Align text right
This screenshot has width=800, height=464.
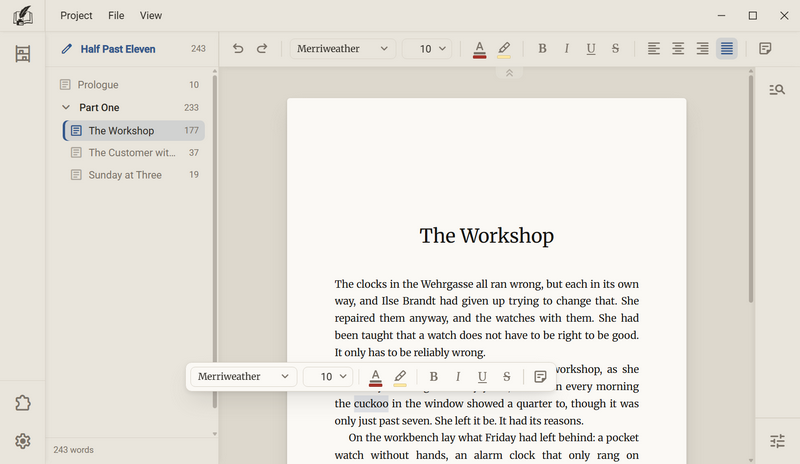[703, 48]
